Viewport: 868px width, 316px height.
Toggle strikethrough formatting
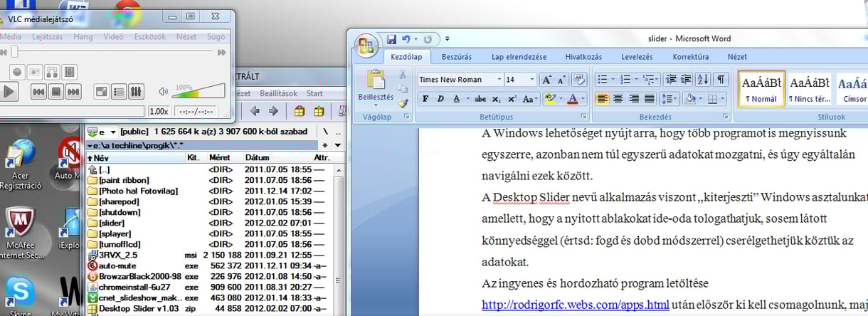480,99
